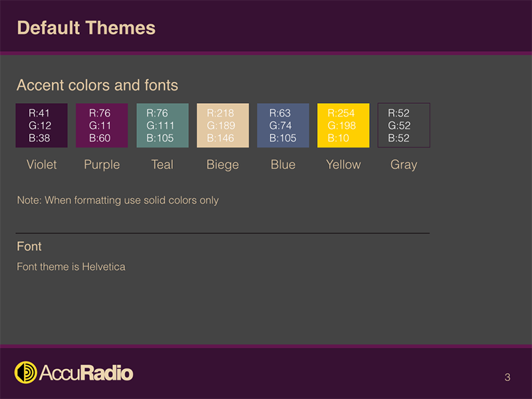Select the Yellow label text

(x=343, y=164)
